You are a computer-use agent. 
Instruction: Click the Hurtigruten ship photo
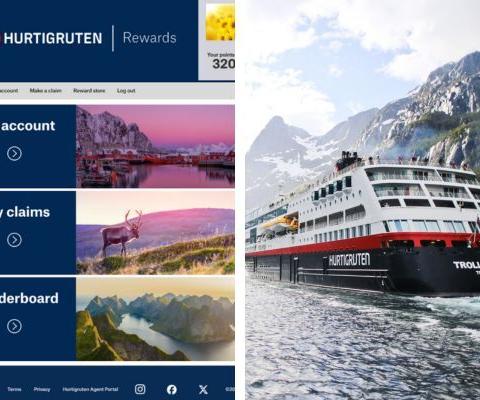coord(363,200)
